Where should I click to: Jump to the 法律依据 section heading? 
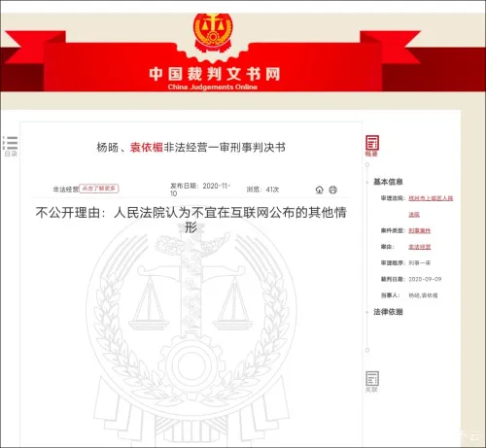(x=388, y=312)
